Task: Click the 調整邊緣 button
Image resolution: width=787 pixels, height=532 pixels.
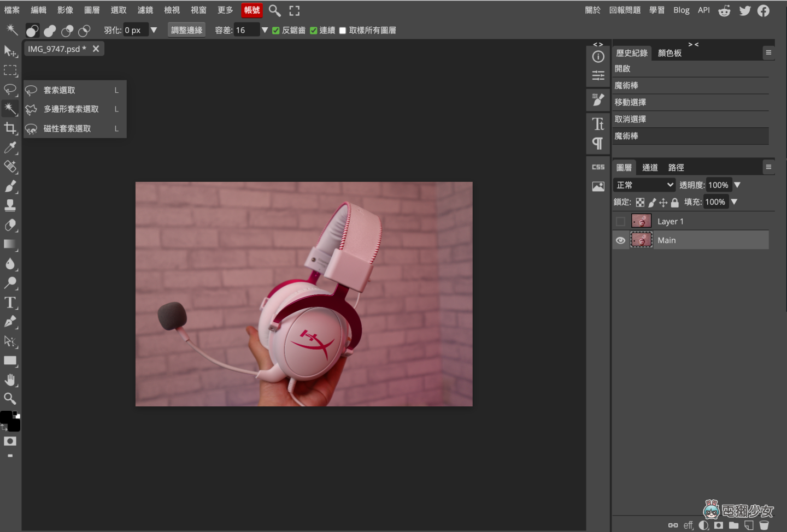Action: (x=186, y=30)
